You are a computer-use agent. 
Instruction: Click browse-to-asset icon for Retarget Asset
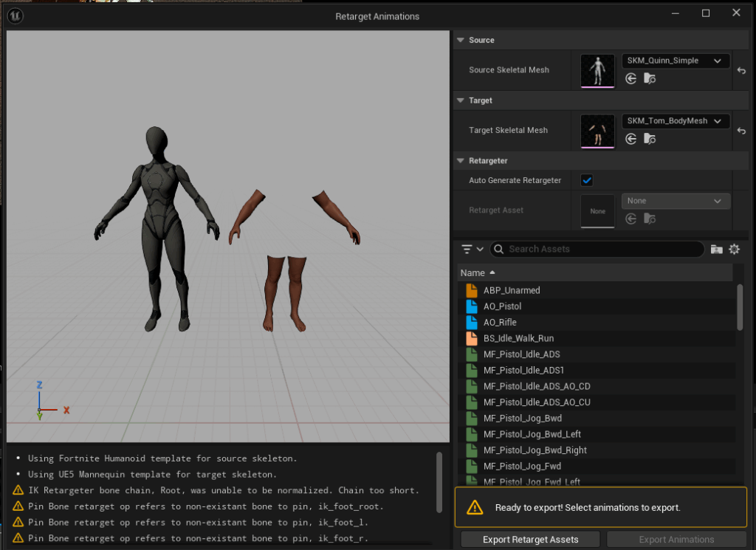(650, 219)
